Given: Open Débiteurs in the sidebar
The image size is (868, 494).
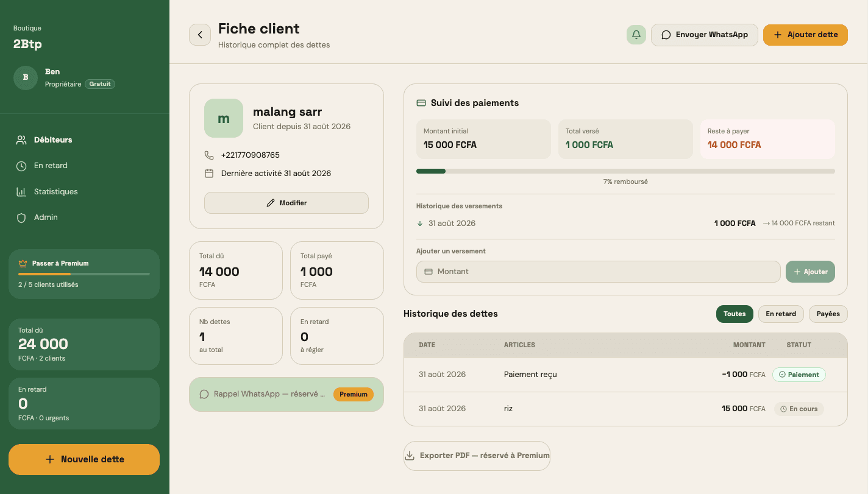Looking at the screenshot, I should click(84, 140).
